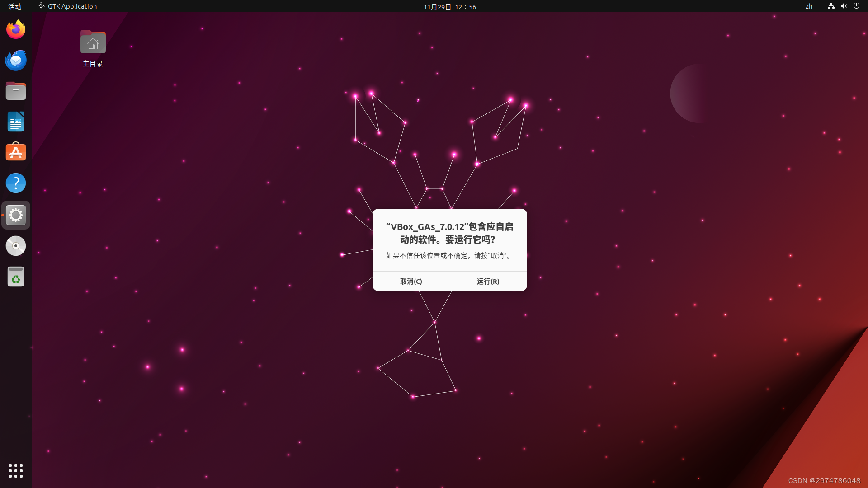Open Settings gear icon in dock

point(16,215)
